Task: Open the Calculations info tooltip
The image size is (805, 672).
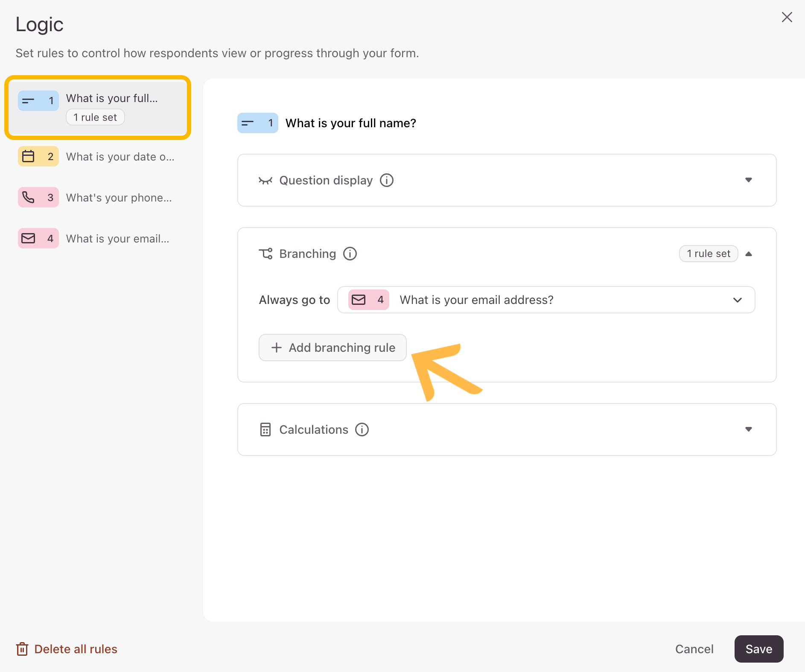Action: point(362,429)
